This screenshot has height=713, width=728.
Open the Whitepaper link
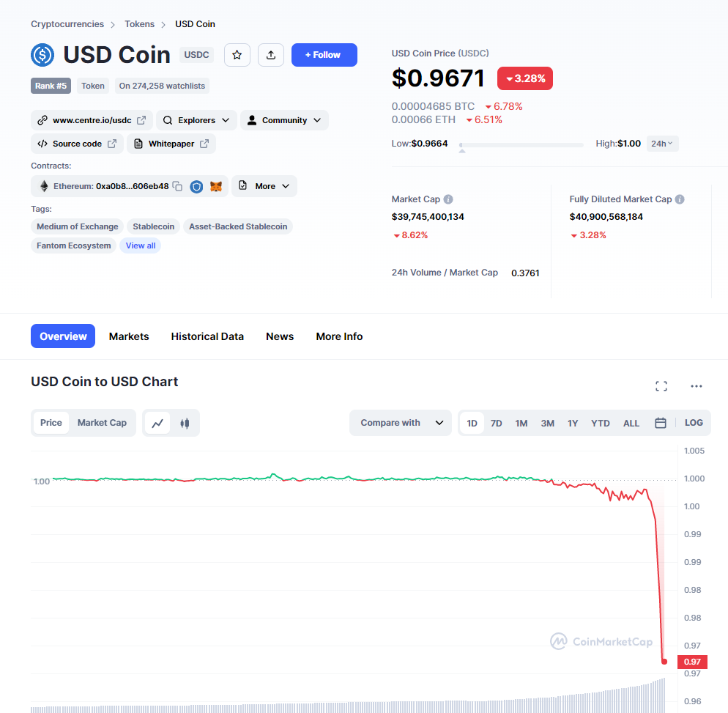pyautogui.click(x=171, y=144)
